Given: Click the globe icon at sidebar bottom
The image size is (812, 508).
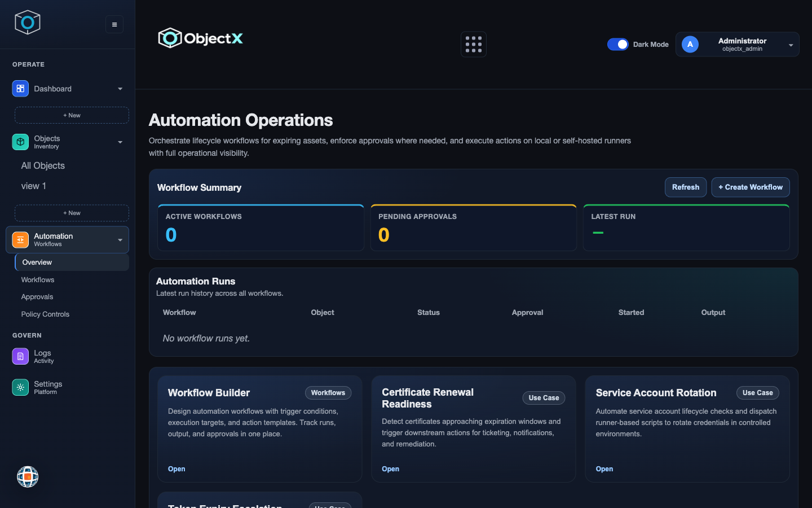Looking at the screenshot, I should pyautogui.click(x=28, y=477).
